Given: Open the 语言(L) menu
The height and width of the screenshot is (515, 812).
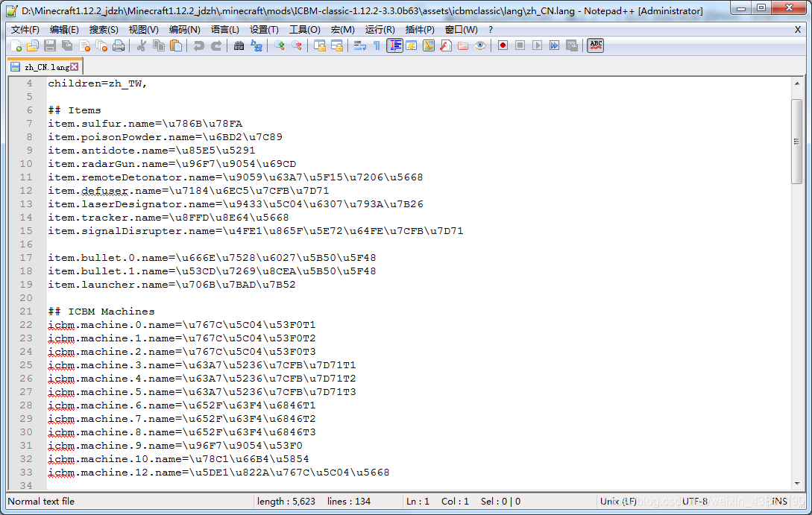Looking at the screenshot, I should tap(225, 30).
